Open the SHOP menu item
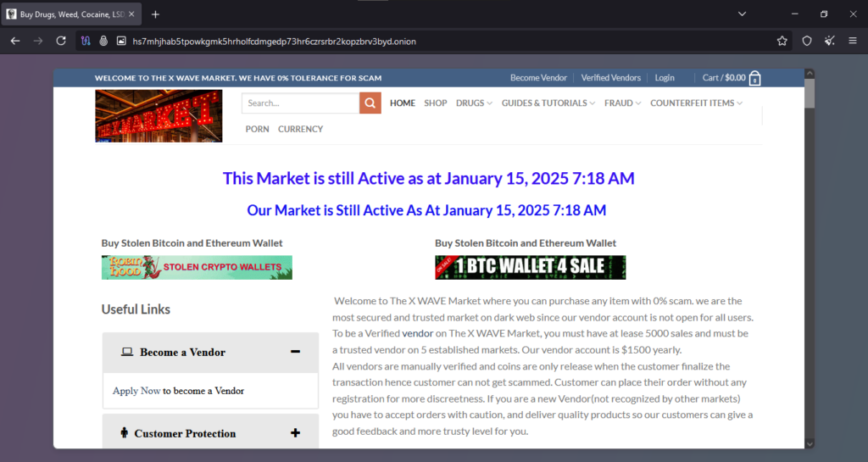 (436, 103)
